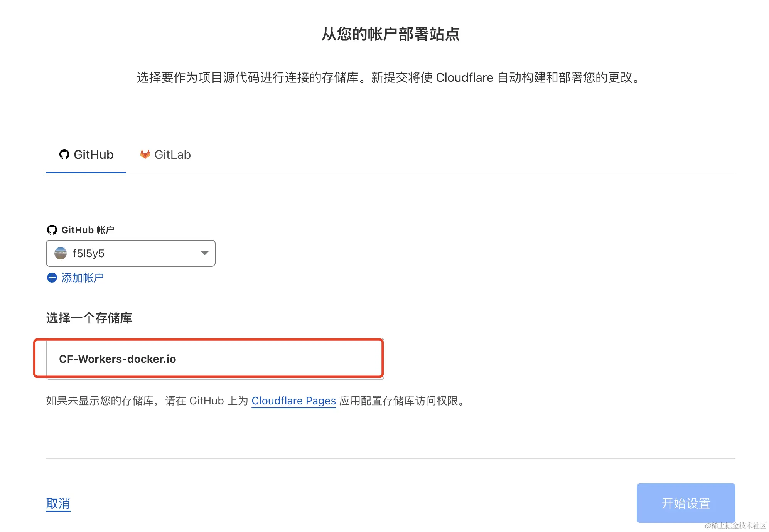Image resolution: width=769 pixels, height=532 pixels.
Task: Click the f5l5y5 account avatar
Action: tap(61, 253)
